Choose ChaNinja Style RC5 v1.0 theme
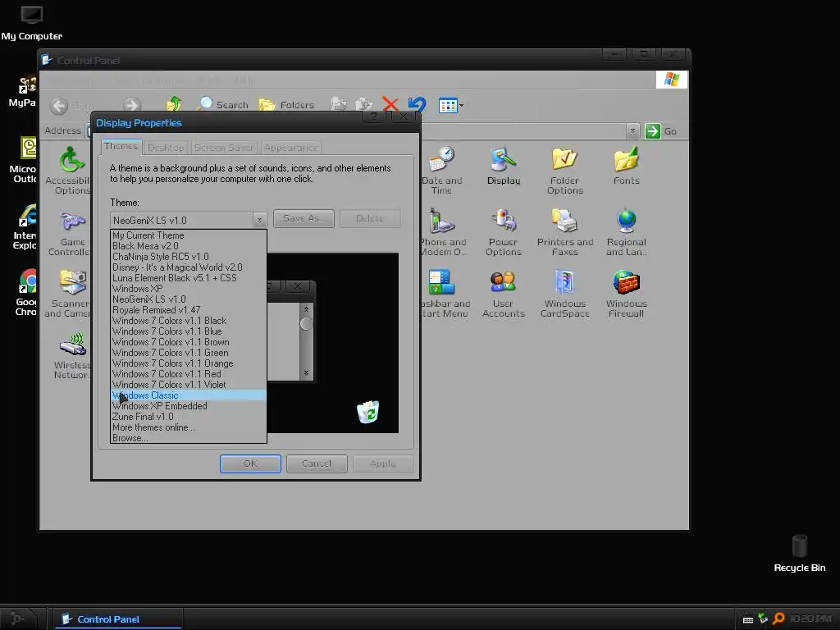 tap(188, 257)
